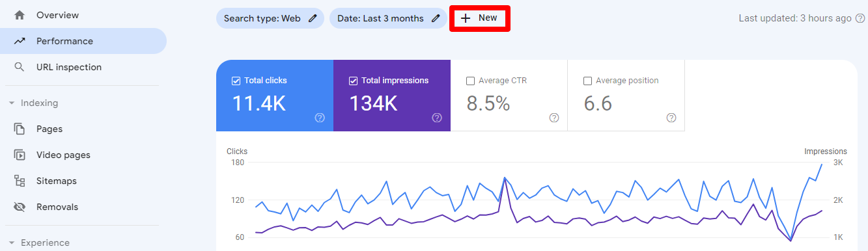
Task: Select the Performance menu item
Action: point(83,41)
